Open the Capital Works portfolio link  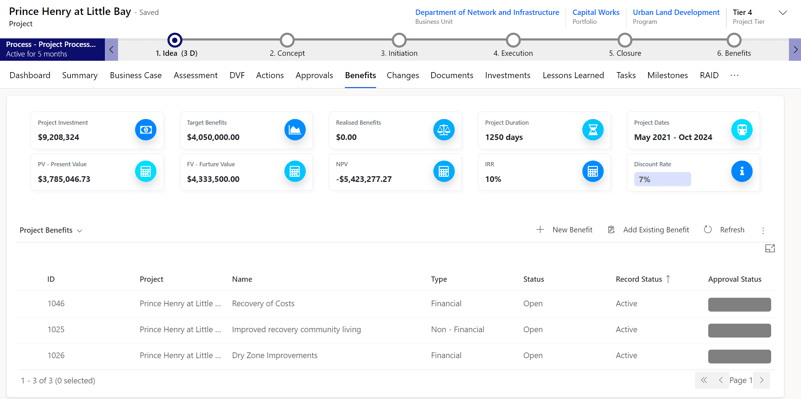pyautogui.click(x=596, y=12)
